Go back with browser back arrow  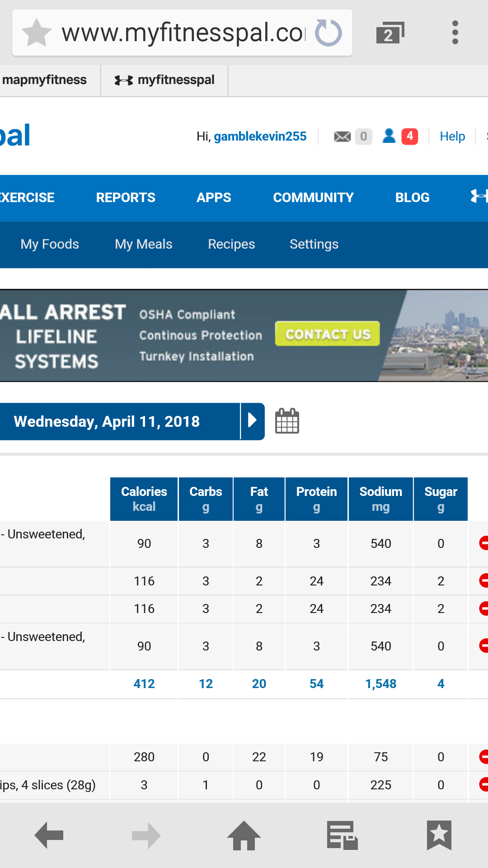point(49,835)
